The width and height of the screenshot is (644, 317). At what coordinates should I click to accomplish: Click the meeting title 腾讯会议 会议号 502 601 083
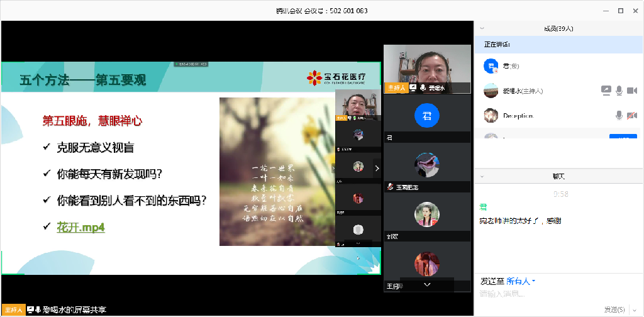[x=322, y=11]
